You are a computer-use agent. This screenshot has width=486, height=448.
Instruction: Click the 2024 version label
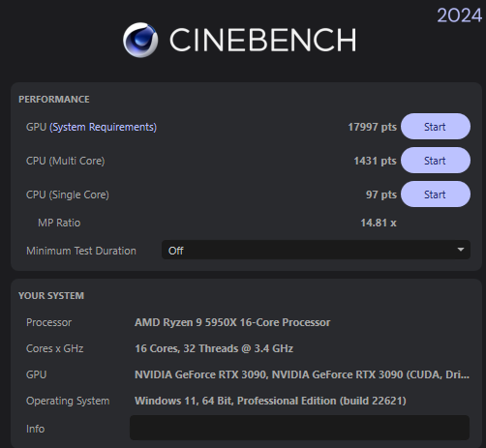[x=460, y=15]
